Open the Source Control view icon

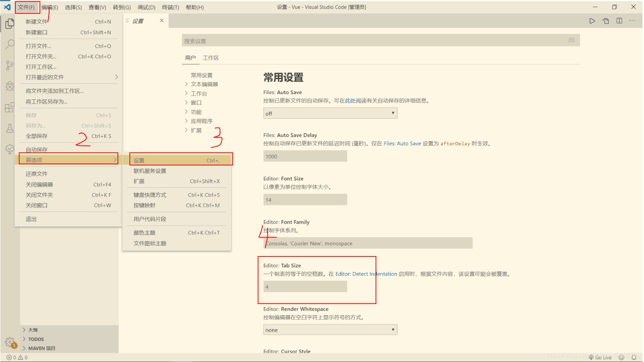pyautogui.click(x=10, y=65)
